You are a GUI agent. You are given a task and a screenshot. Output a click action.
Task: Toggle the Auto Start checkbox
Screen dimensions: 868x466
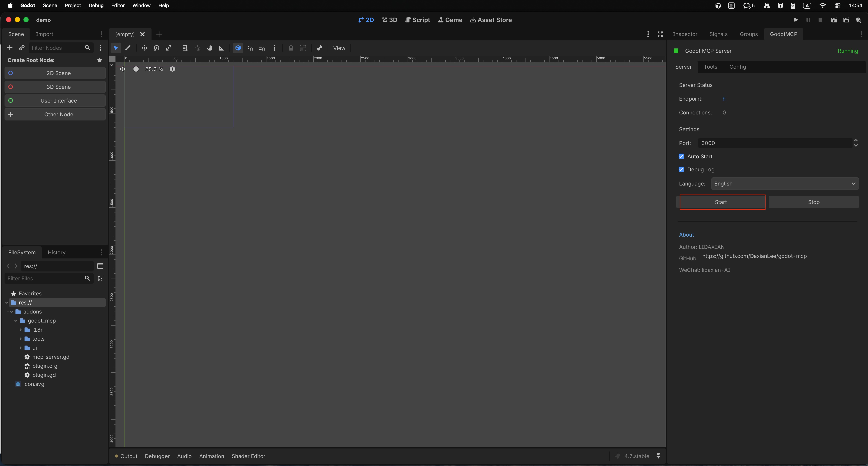(681, 156)
